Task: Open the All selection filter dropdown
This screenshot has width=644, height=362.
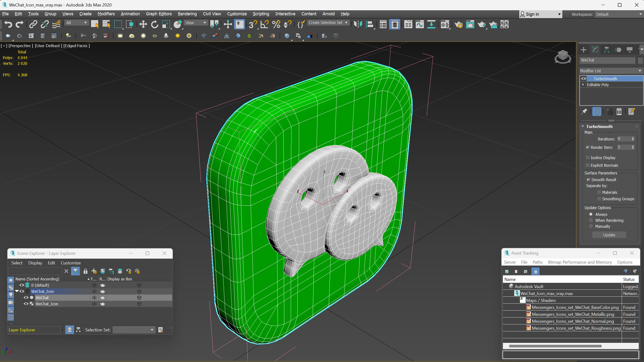Action: pos(76,23)
